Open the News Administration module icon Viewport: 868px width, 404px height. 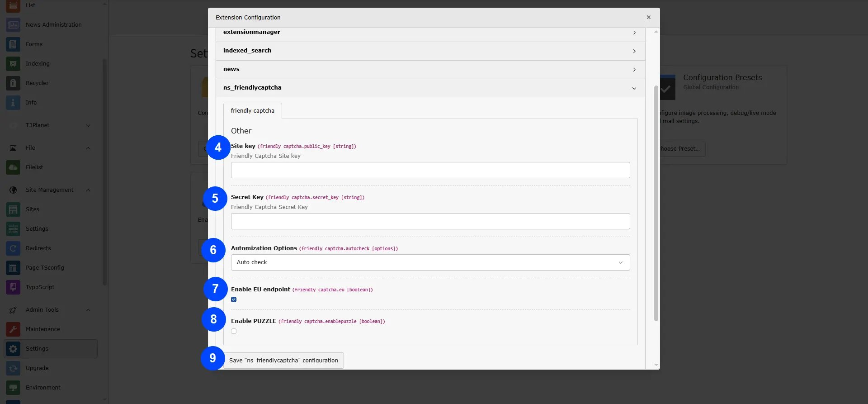click(x=13, y=25)
